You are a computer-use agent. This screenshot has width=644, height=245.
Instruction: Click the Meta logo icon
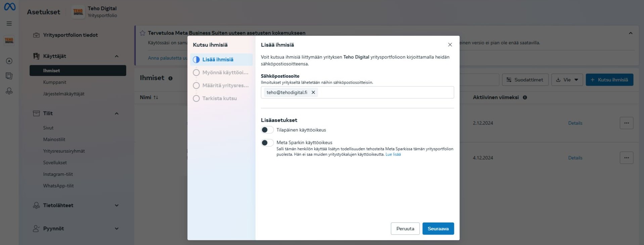click(x=9, y=7)
